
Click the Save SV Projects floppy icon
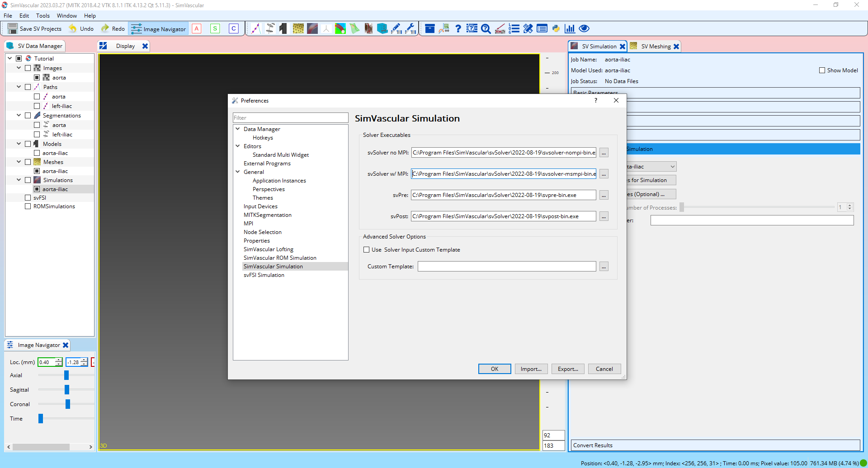coord(13,28)
